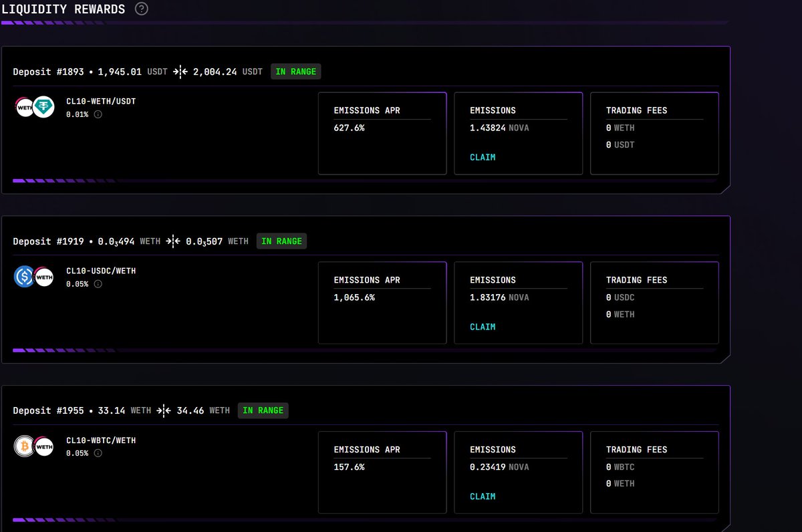The image size is (802, 532).
Task: Click the 0 USDC trading fees line
Action: pos(620,297)
